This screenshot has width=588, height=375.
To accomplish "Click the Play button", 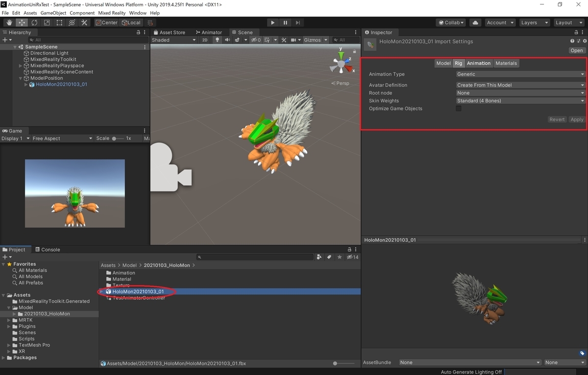I will coord(273,23).
